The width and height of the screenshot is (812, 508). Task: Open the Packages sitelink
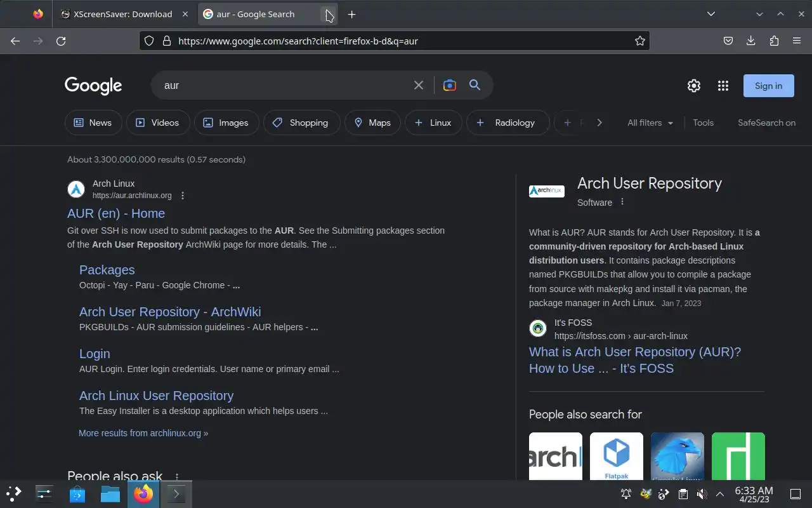pos(107,270)
